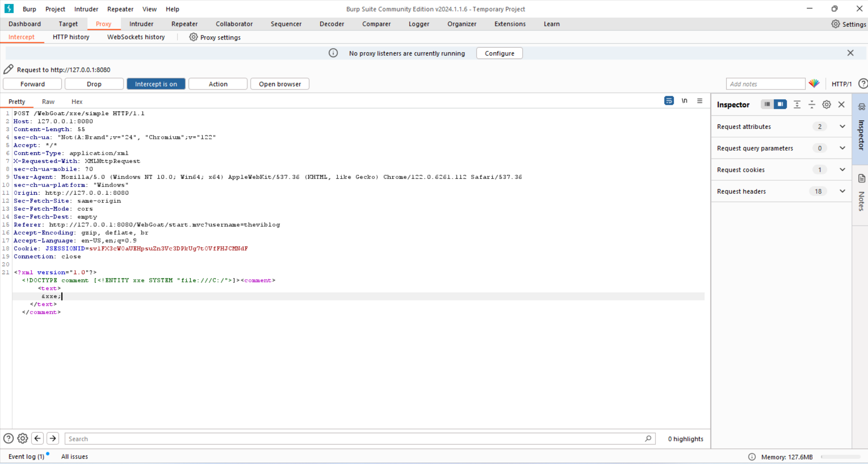Open the message editor hamburger menu
Screen dimensions: 868x464
tap(700, 101)
